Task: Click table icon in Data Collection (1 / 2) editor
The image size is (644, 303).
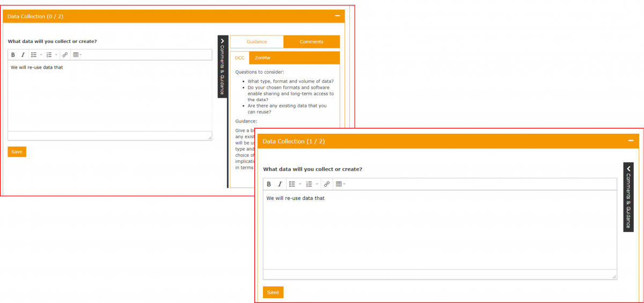Action: point(338,184)
